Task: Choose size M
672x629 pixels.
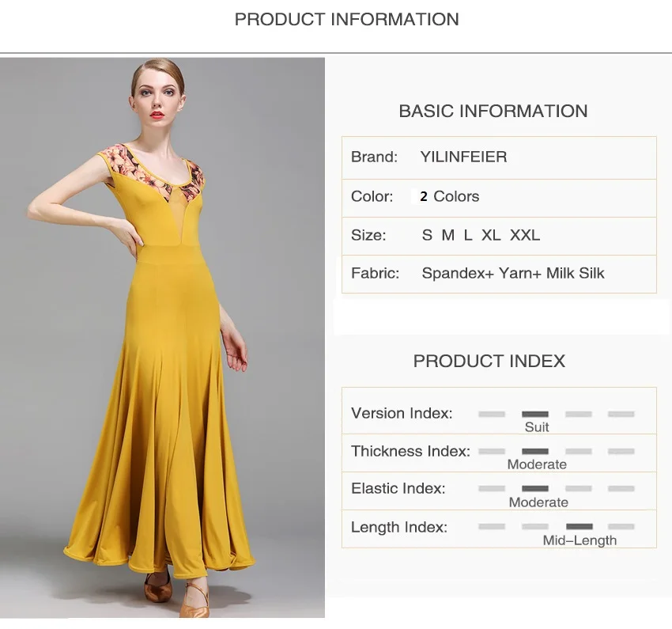Action: tap(447, 235)
